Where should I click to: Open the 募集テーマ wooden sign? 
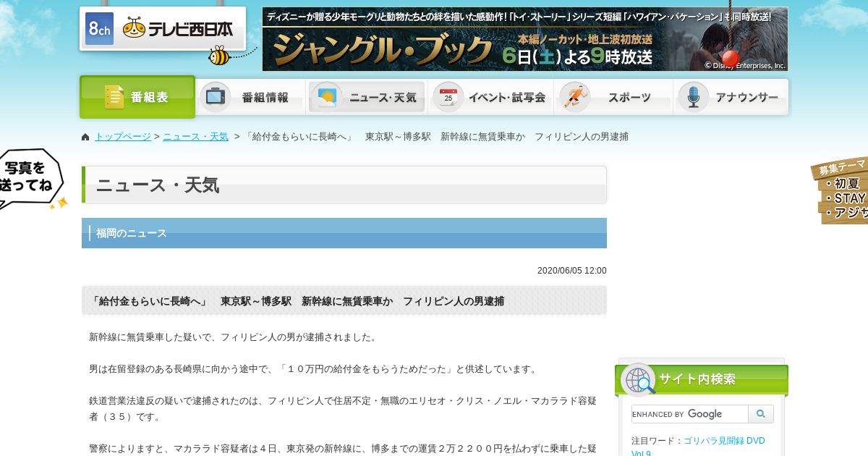click(840, 191)
